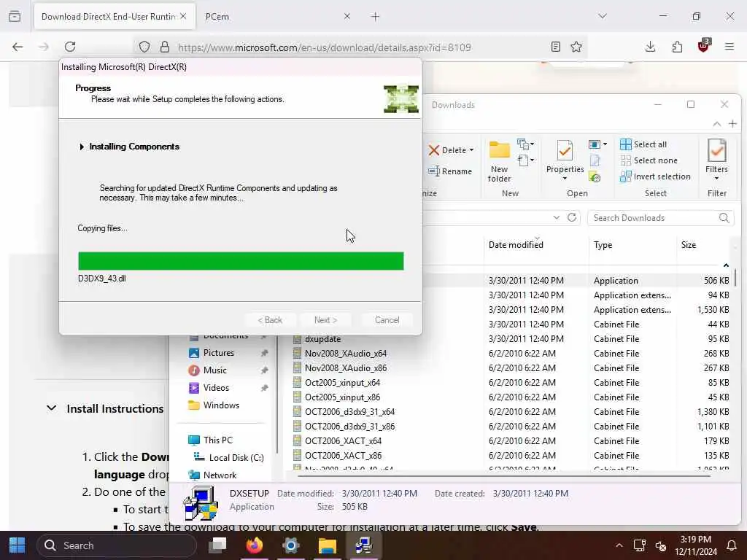The height and width of the screenshot is (560, 747).
Task: Click the green installer progress bar
Action: 241,261
